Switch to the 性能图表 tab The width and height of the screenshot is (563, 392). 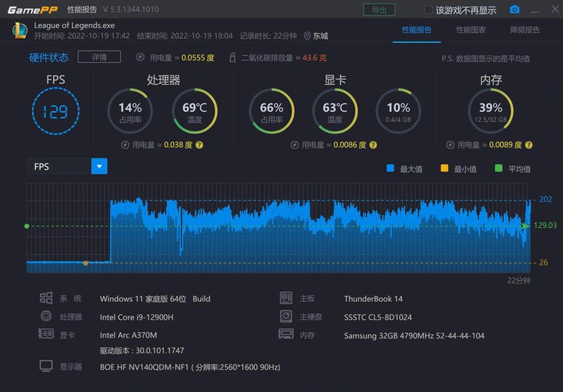(471, 30)
